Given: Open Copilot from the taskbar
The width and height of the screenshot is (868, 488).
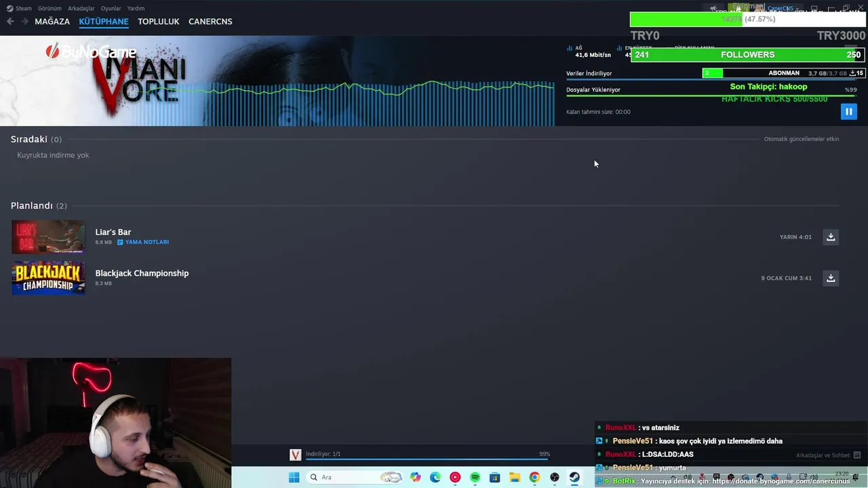Looking at the screenshot, I should pos(415,477).
